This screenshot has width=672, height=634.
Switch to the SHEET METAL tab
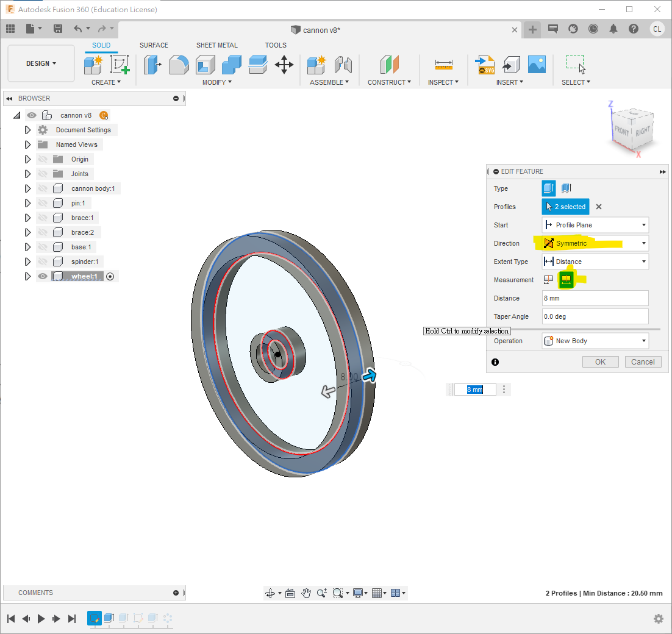216,45
